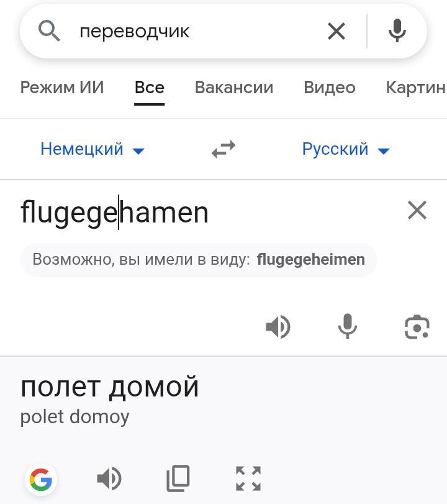Viewport: 447px width, 504px height.
Task: Start voice search with top microphone
Action: pyautogui.click(x=397, y=31)
